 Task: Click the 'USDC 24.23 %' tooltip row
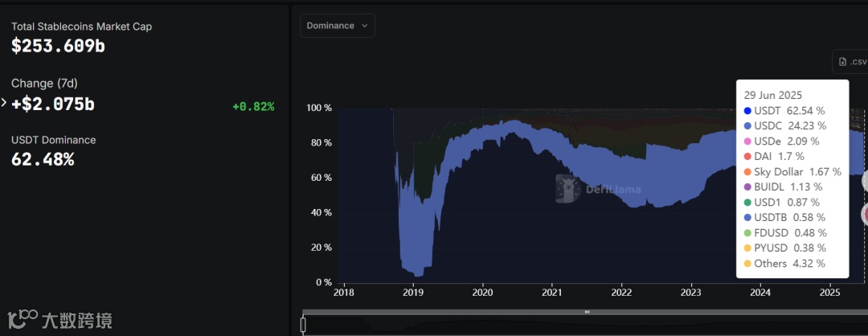785,126
